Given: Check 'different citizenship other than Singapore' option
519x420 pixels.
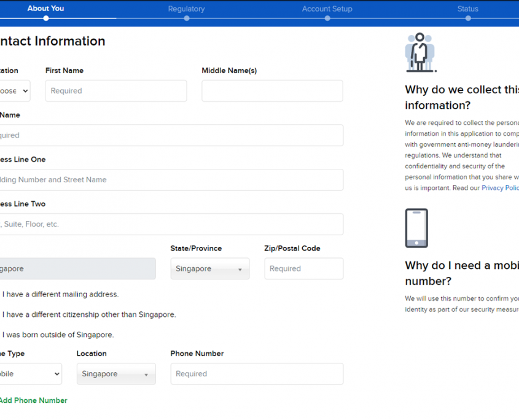Looking at the screenshot, I should pyautogui.click(x=88, y=315).
